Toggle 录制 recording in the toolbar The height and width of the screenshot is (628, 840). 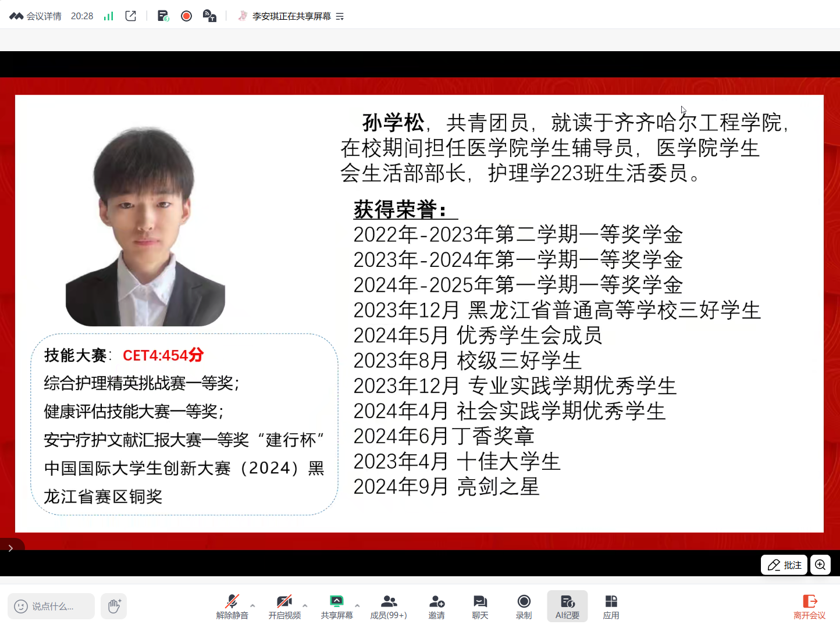tap(524, 606)
